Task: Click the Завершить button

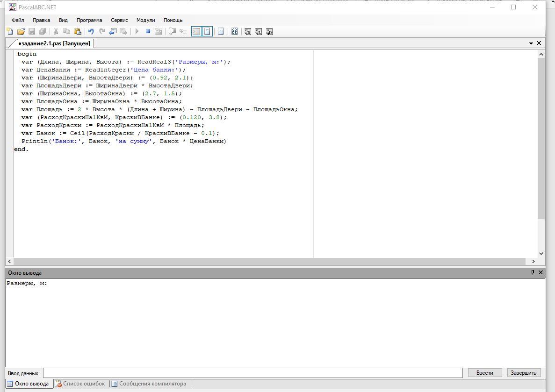Action: click(x=523, y=373)
